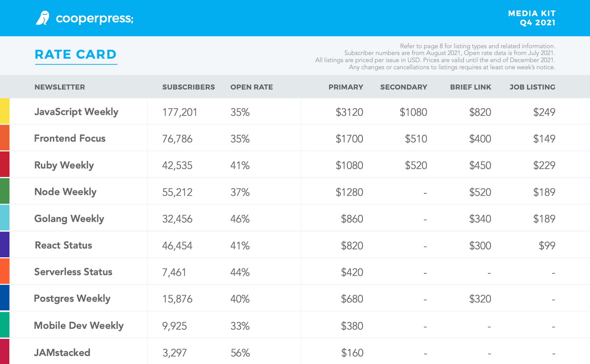Image resolution: width=590 pixels, height=364 pixels.
Task: Click the light blue Golang Weekly swatch
Action: (4, 218)
